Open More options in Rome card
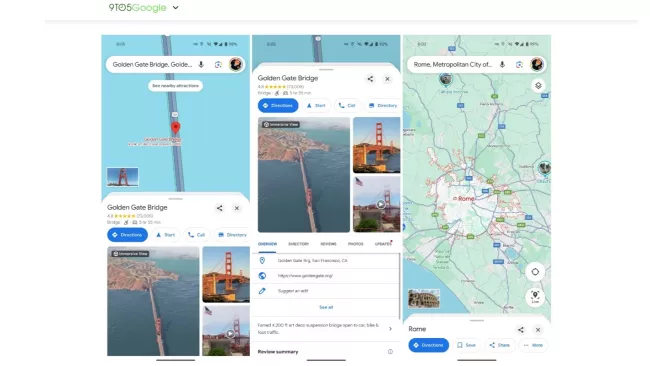Screen dimensions: 650x366 click(533, 345)
